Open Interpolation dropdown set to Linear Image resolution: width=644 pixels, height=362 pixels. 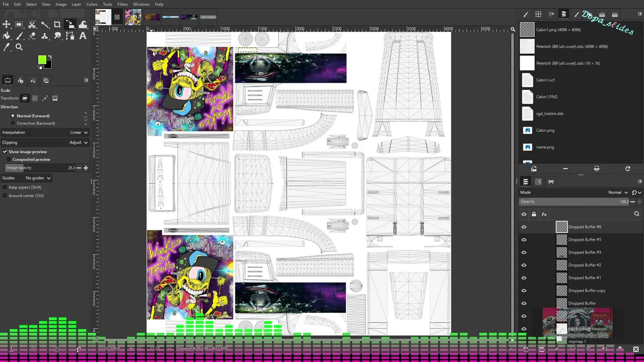[x=45, y=132]
